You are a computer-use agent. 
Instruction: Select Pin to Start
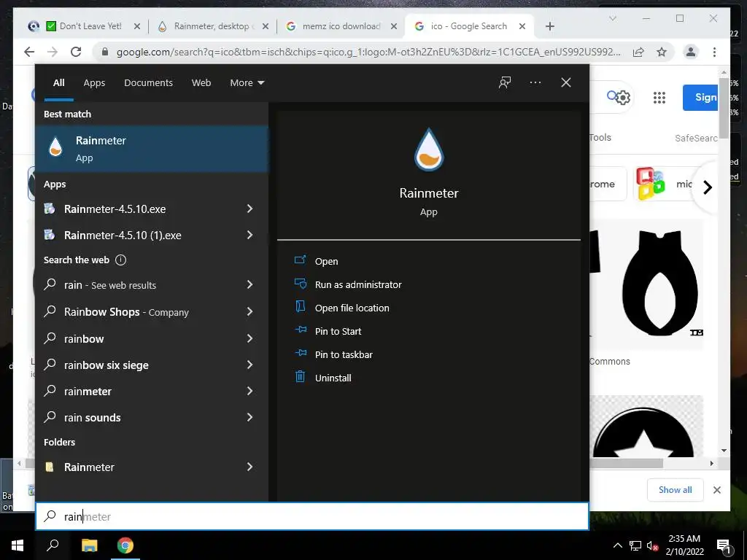pyautogui.click(x=338, y=332)
